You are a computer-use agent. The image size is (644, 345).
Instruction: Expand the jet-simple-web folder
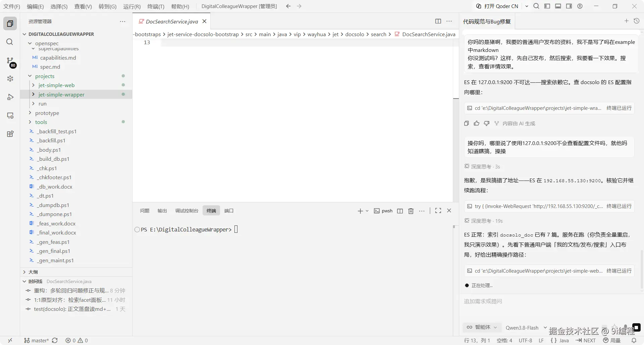click(33, 85)
